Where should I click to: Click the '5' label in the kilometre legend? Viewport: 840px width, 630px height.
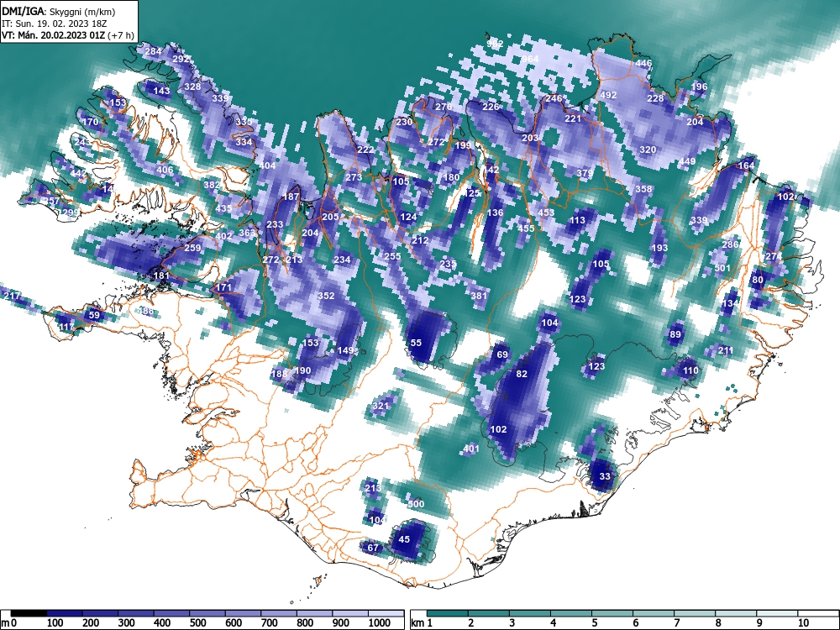pyautogui.click(x=594, y=623)
